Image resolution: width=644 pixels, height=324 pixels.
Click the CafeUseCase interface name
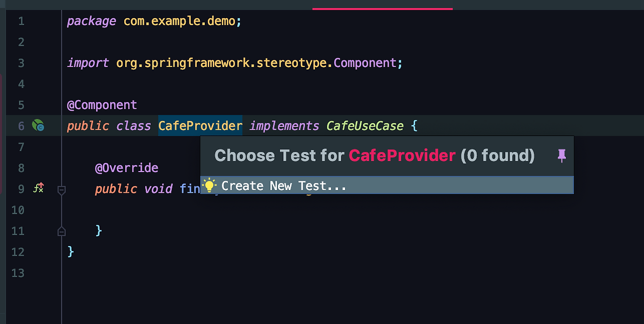[x=365, y=126]
